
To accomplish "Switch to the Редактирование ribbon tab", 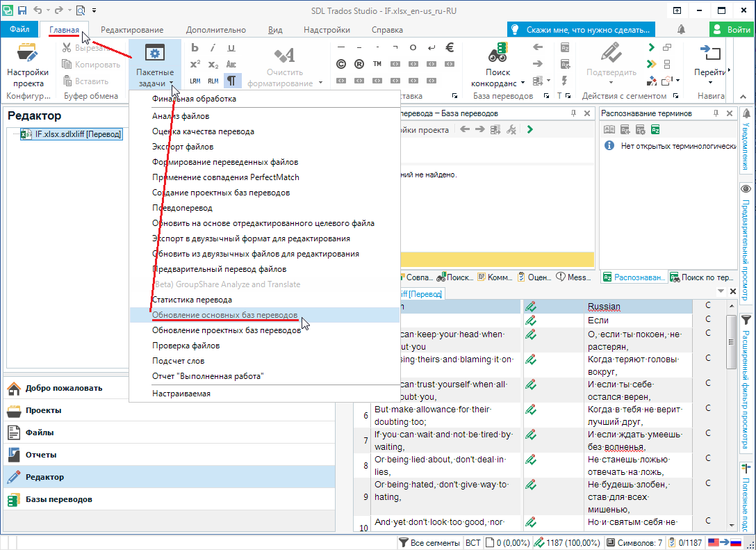I will 132,30.
